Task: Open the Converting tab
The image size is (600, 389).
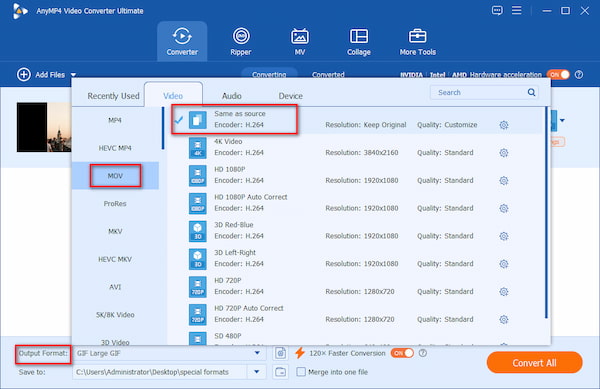Action: click(269, 74)
